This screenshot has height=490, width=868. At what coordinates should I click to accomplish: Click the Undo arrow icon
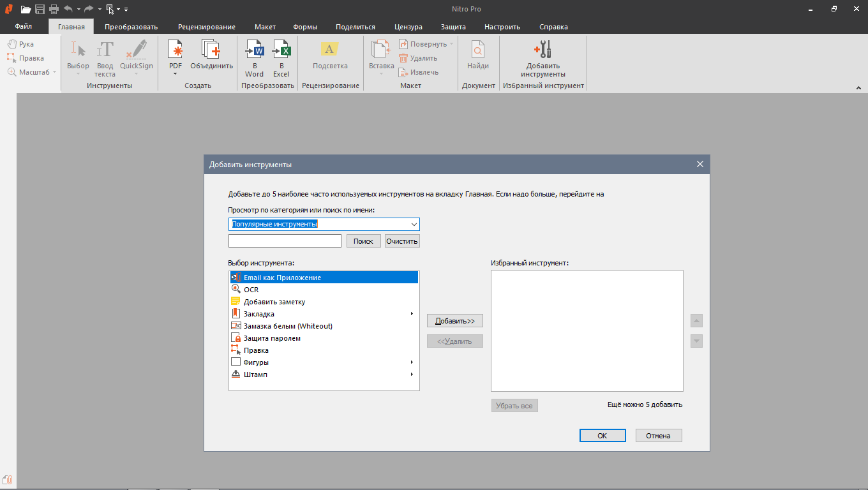click(68, 9)
